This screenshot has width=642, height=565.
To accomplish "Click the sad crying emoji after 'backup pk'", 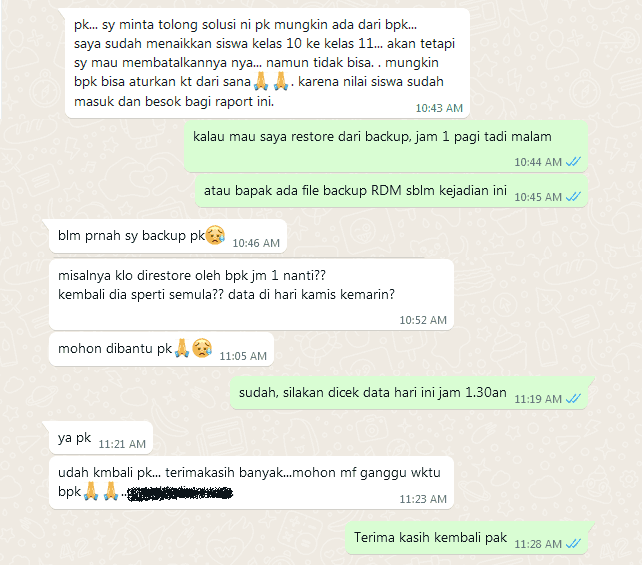I will 215,235.
